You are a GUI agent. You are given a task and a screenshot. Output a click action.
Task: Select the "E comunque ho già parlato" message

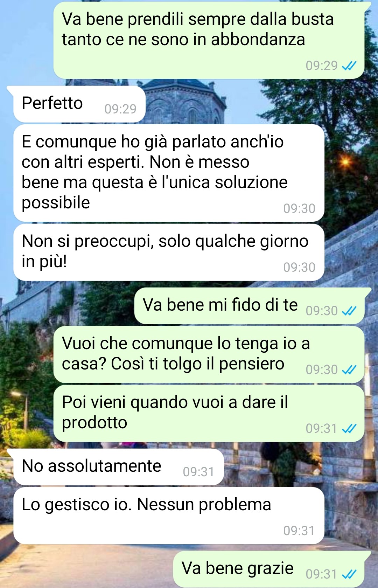pos(169,173)
